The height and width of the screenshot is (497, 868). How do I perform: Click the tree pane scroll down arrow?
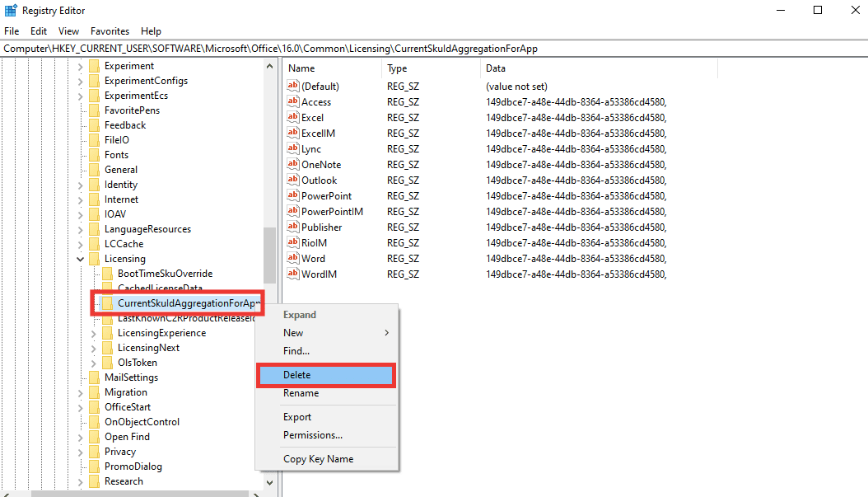point(269,482)
